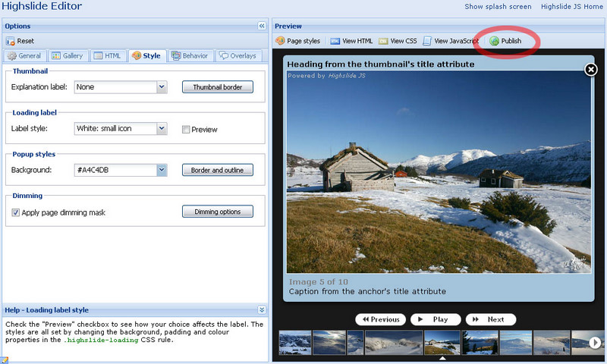Image resolution: width=607 pixels, height=364 pixels.
Task: Open Page styles from preview toolbar
Action: coord(280,41)
